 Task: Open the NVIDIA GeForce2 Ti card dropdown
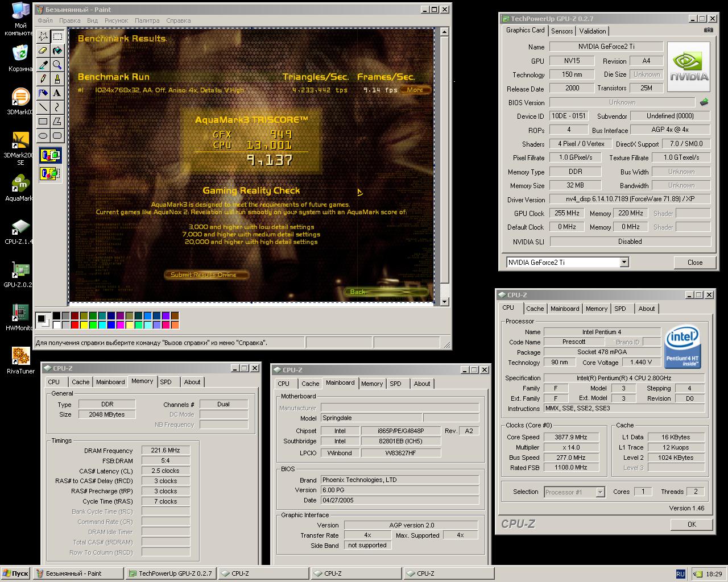[x=624, y=262]
